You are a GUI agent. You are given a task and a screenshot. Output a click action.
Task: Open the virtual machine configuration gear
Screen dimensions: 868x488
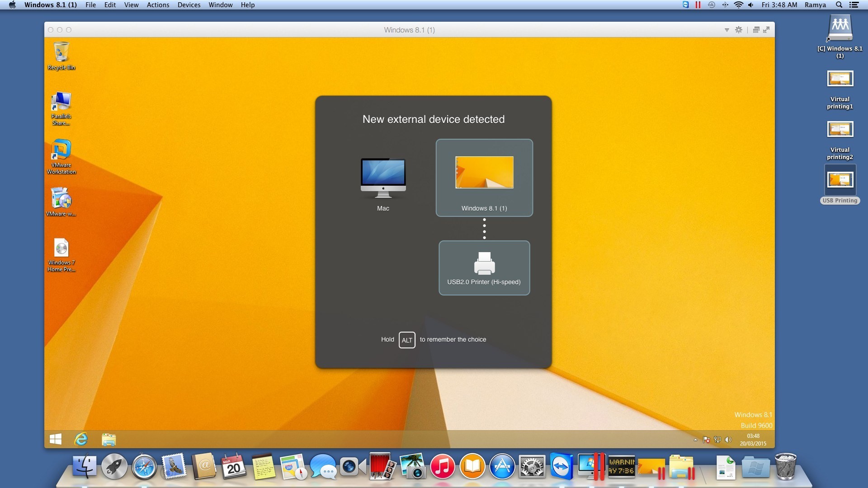click(739, 30)
